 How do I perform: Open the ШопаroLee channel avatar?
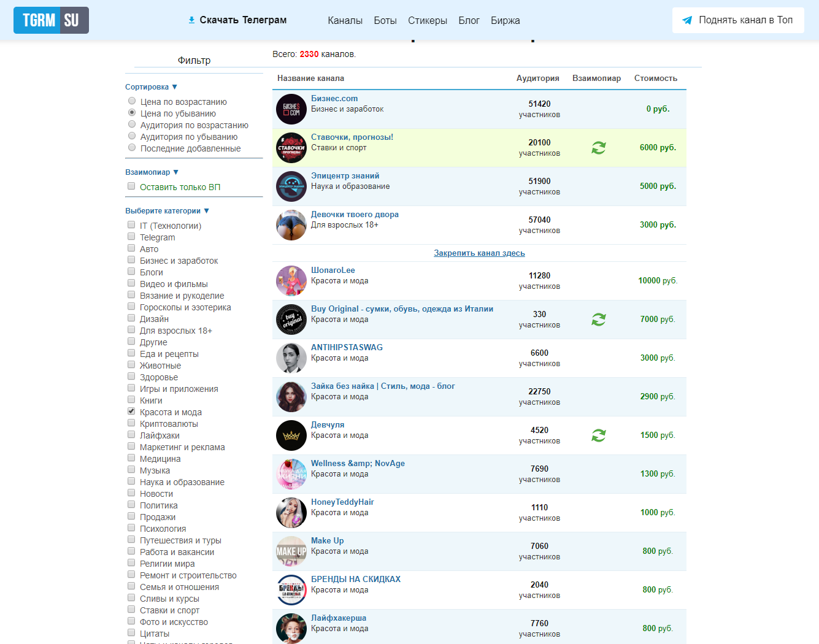(291, 281)
